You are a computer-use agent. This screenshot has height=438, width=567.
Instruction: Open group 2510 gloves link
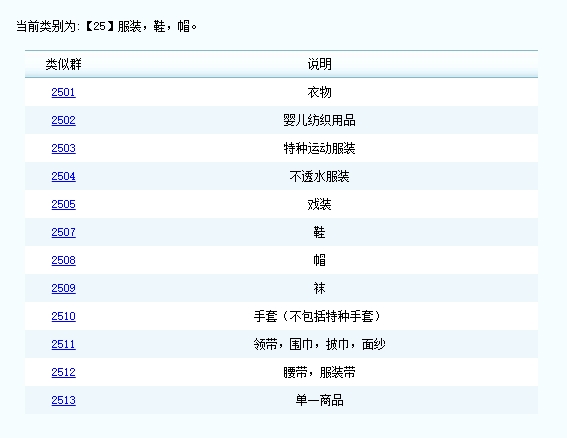pos(63,316)
